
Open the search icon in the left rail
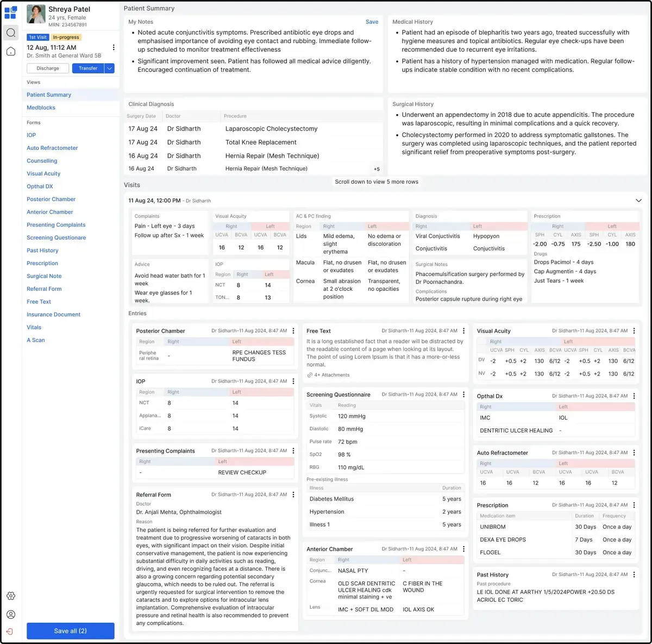[x=11, y=33]
